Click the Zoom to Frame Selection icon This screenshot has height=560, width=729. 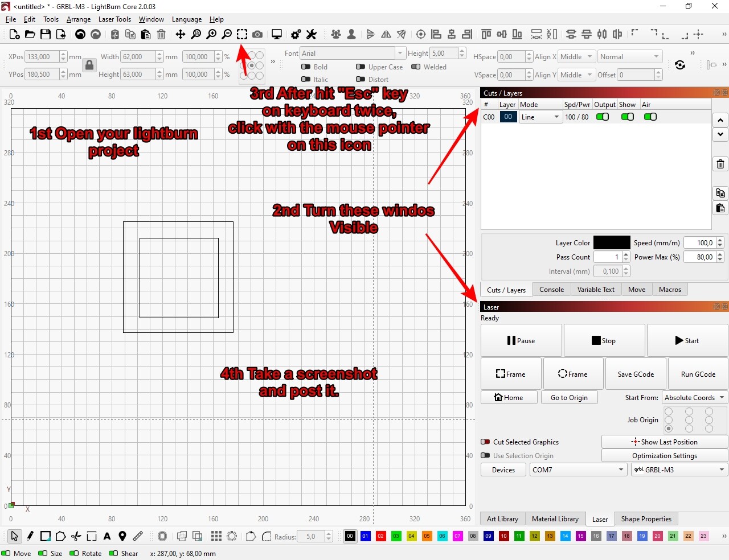242,34
